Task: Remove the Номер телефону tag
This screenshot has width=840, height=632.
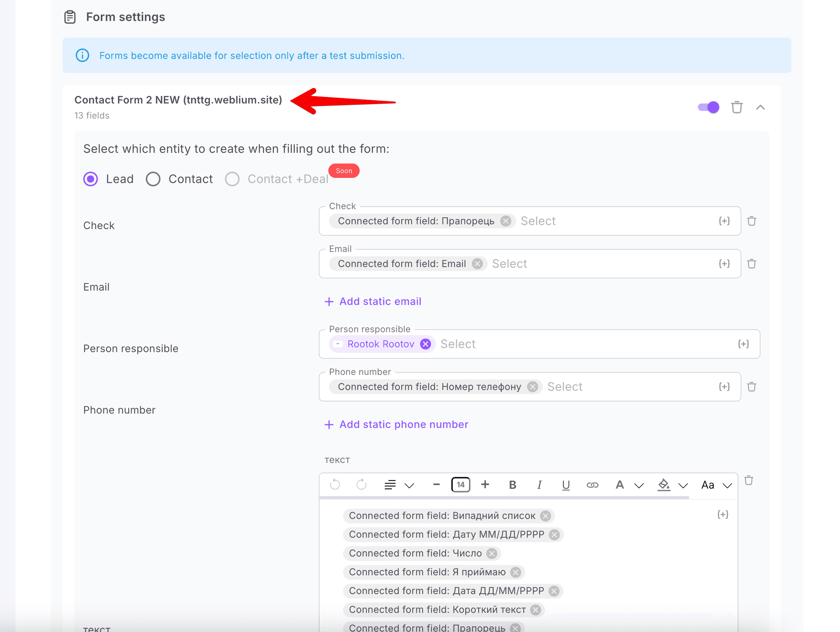Action: coord(532,387)
